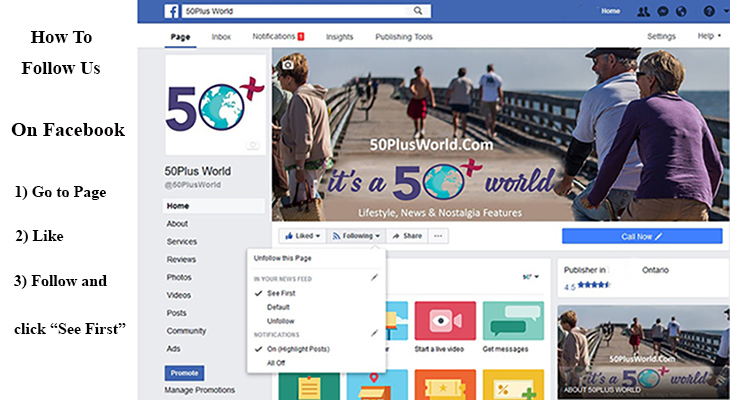This screenshot has width=730, height=400.
Task: Click the Facebook logo icon
Action: pyautogui.click(x=171, y=11)
